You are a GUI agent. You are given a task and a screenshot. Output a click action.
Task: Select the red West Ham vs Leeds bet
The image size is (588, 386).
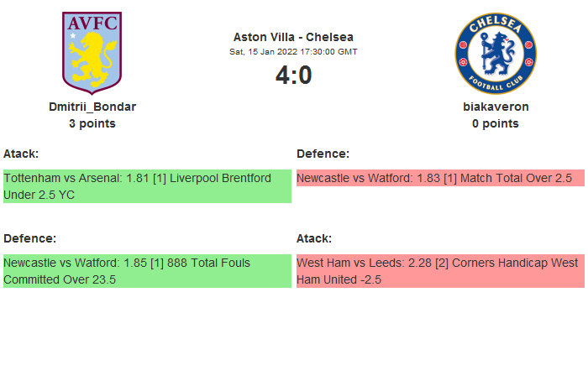440,271
